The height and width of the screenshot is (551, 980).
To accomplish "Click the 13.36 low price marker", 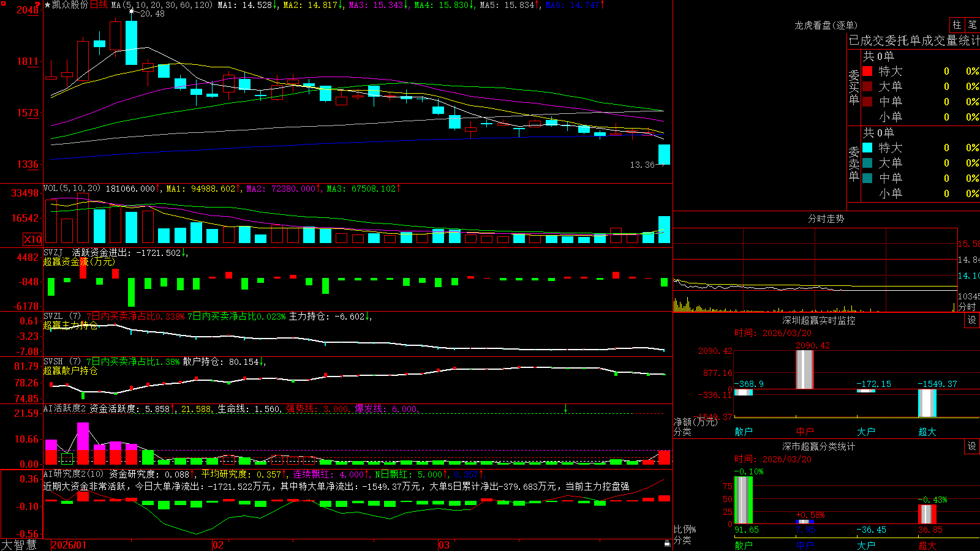I will click(643, 165).
